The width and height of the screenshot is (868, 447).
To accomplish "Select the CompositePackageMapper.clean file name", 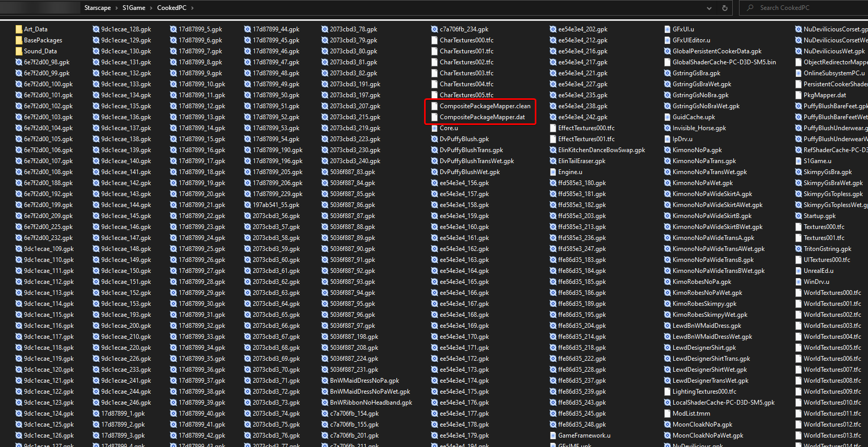I will pos(485,106).
